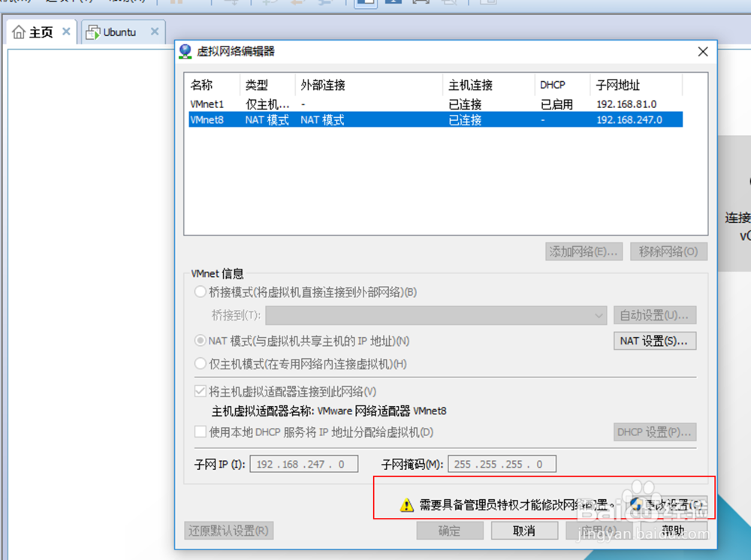
Task: Open NAT 设置 options
Action: tap(655, 340)
